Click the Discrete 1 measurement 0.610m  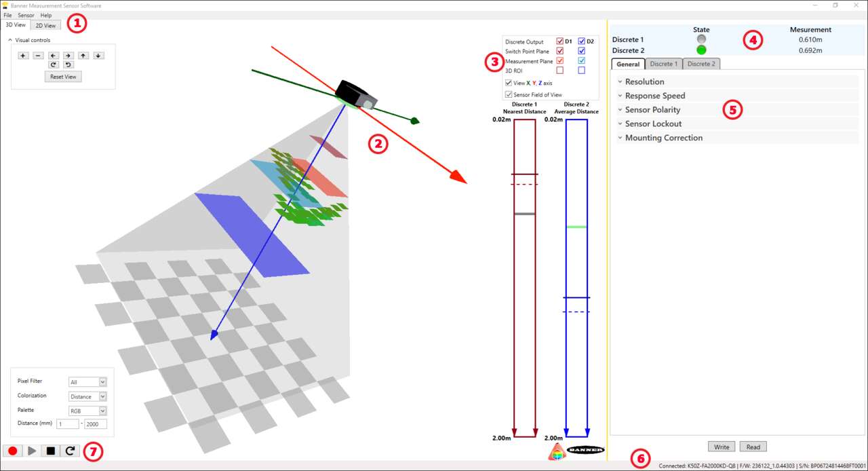pos(810,39)
